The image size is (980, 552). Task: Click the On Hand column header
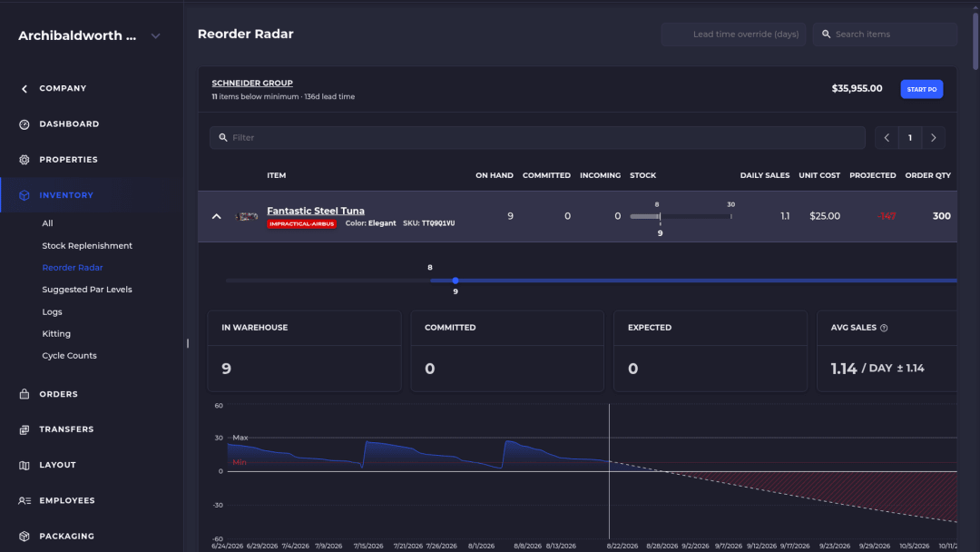495,175
